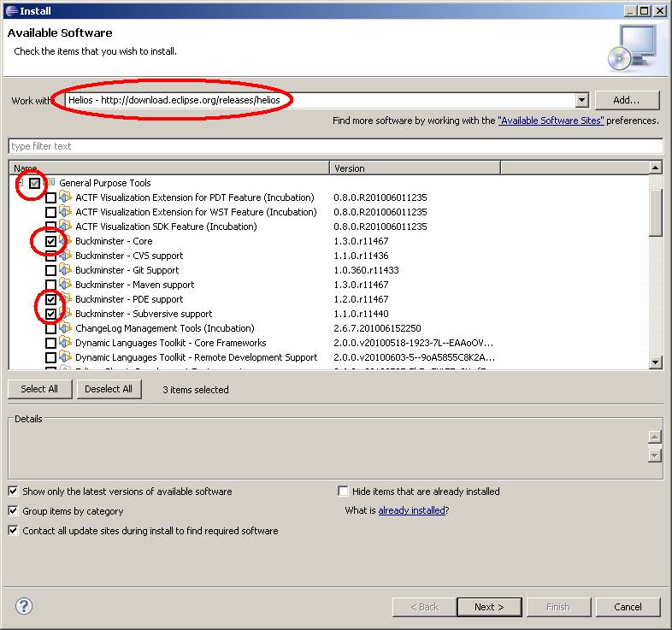Image resolution: width=672 pixels, height=630 pixels.
Task: Select the ACTF Visualization SDK Feature row text
Action: coord(166,227)
